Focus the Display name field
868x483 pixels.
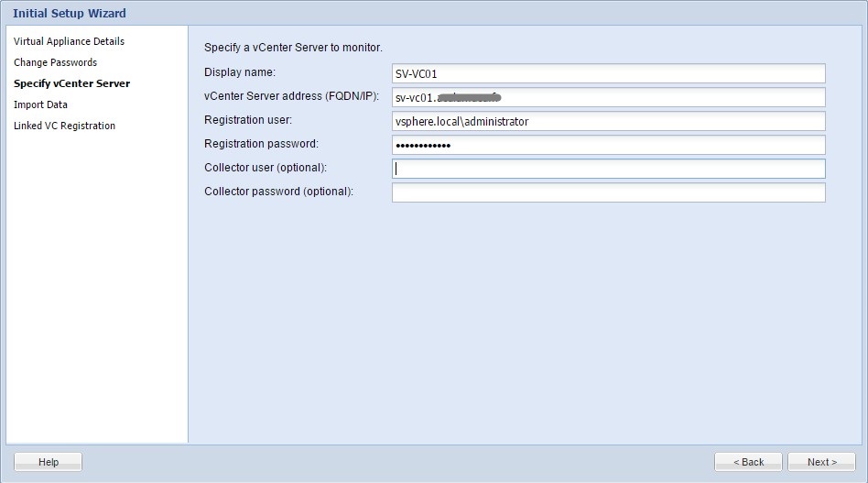coord(608,73)
